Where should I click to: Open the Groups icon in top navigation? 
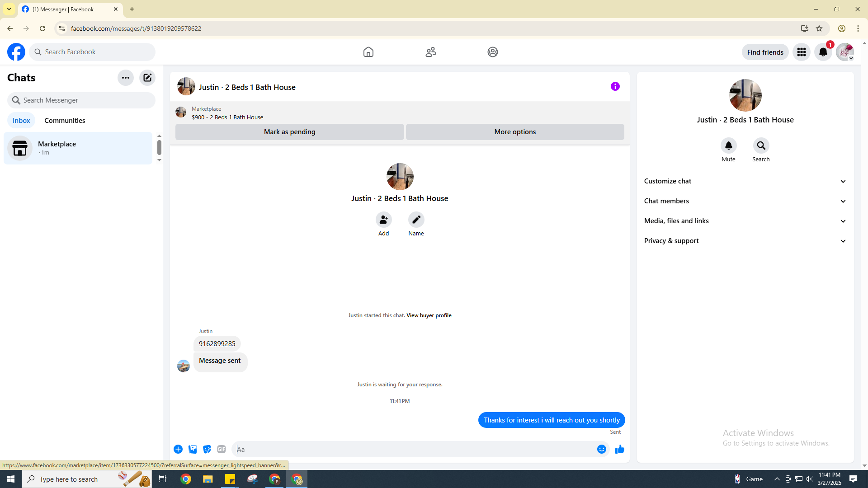point(493,52)
